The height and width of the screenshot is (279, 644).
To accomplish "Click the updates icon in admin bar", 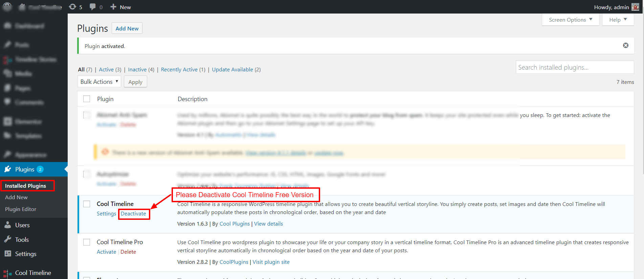I will point(72,7).
